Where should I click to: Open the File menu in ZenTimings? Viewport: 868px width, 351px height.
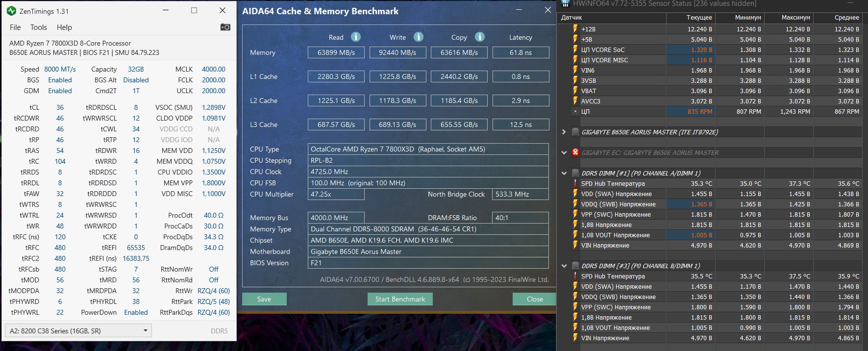point(15,27)
